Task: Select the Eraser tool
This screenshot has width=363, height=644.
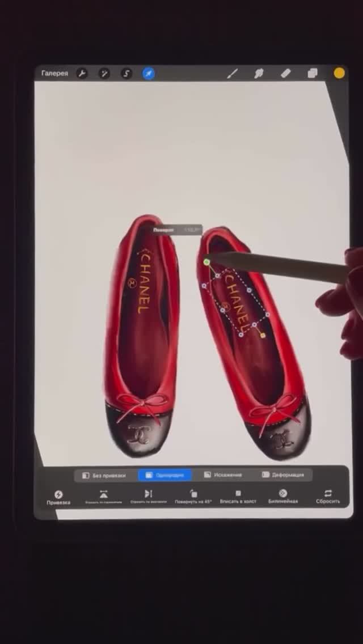Action: click(285, 74)
